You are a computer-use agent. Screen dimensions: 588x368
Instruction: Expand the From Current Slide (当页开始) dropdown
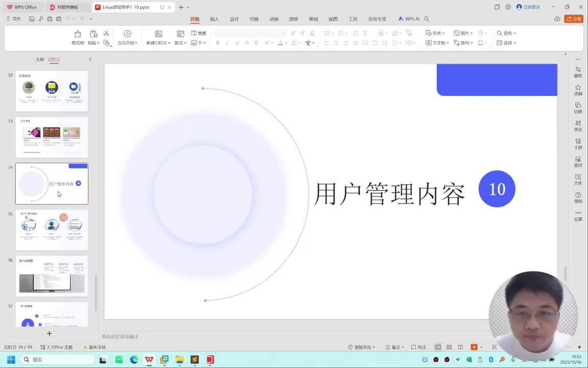(x=127, y=43)
